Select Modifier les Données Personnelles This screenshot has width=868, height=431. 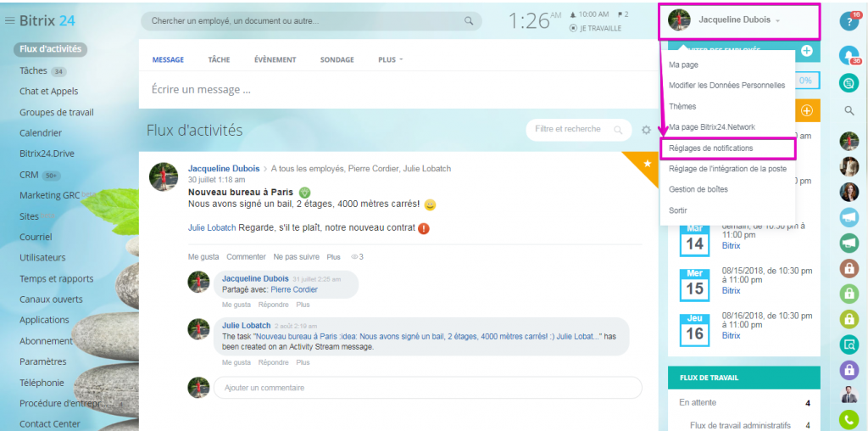pos(727,86)
